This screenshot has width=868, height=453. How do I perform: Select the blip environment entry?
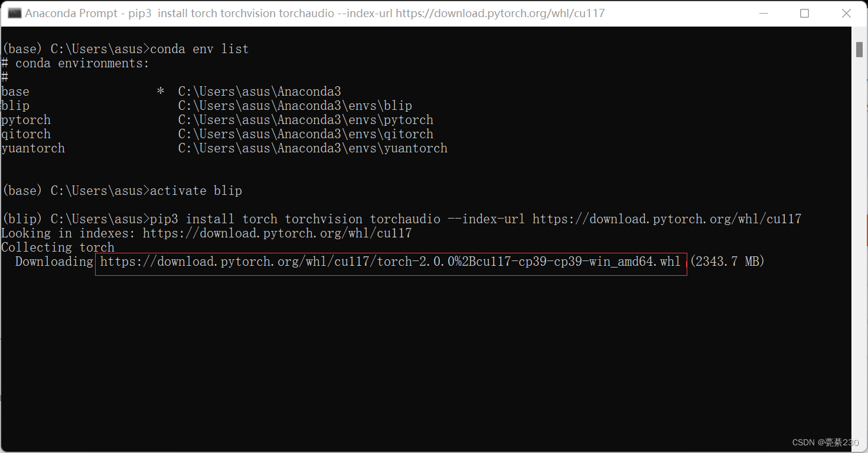tap(15, 105)
